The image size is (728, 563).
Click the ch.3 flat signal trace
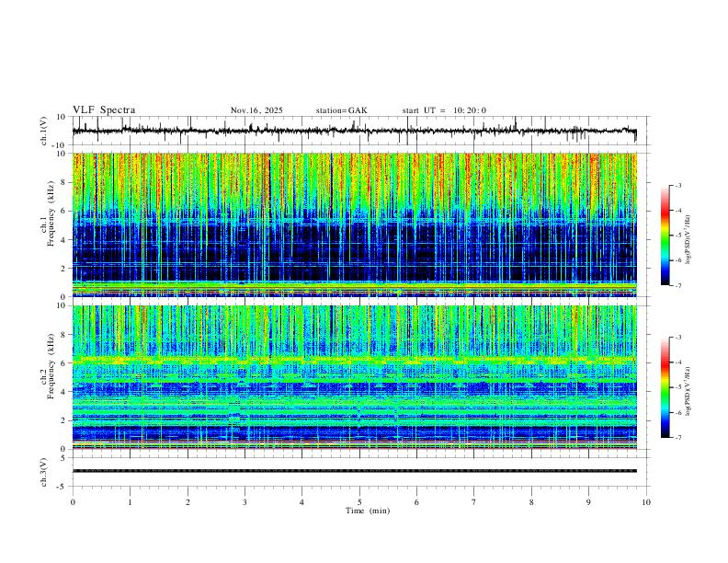coord(355,471)
